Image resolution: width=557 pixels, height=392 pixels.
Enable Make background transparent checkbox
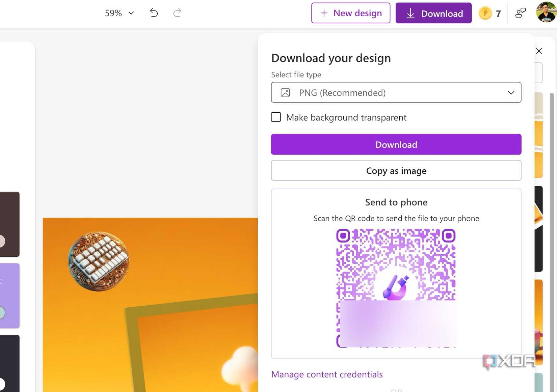(x=276, y=117)
